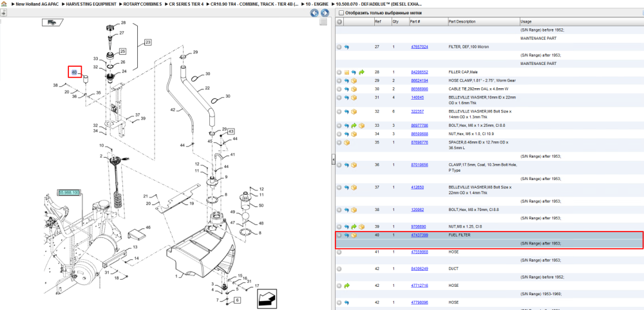
Task: Click the add-all plus icon in table header
Action: [339, 22]
